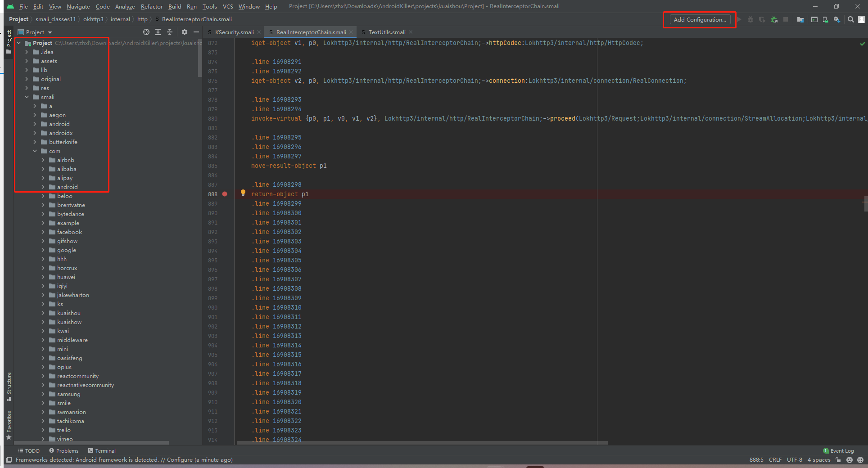Collapse the com folder node

[35, 151]
